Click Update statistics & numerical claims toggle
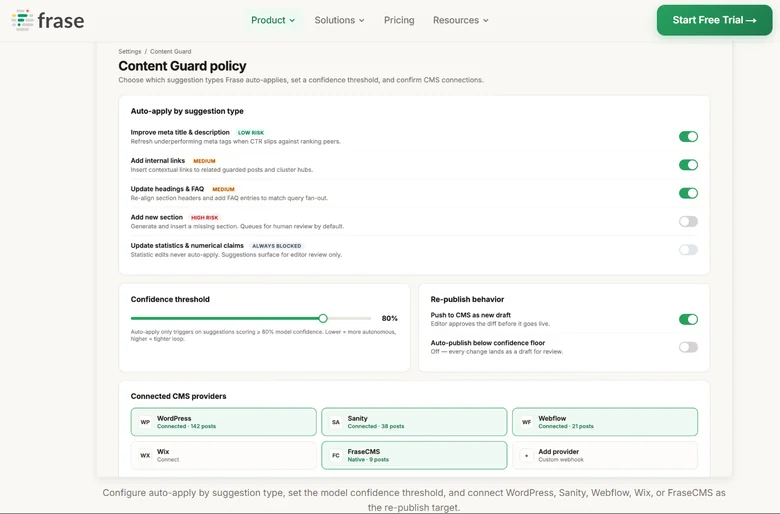The image size is (780, 514). pyautogui.click(x=688, y=250)
